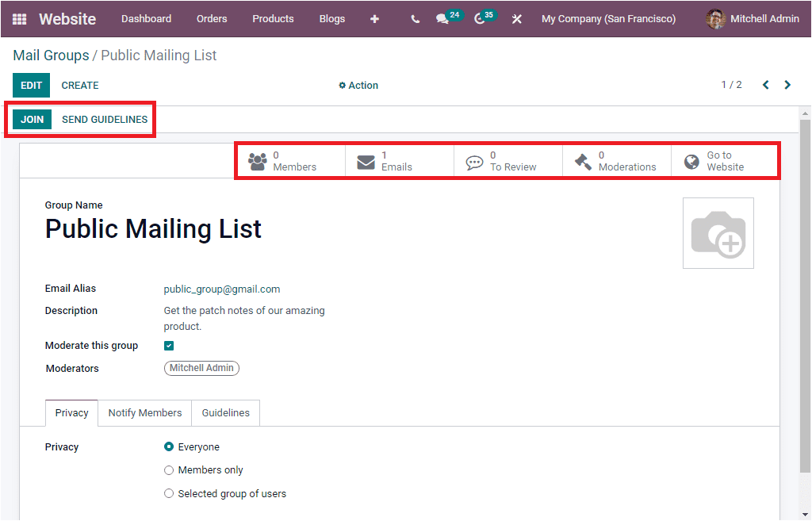Click the JOIN button
812x521 pixels.
32,119
